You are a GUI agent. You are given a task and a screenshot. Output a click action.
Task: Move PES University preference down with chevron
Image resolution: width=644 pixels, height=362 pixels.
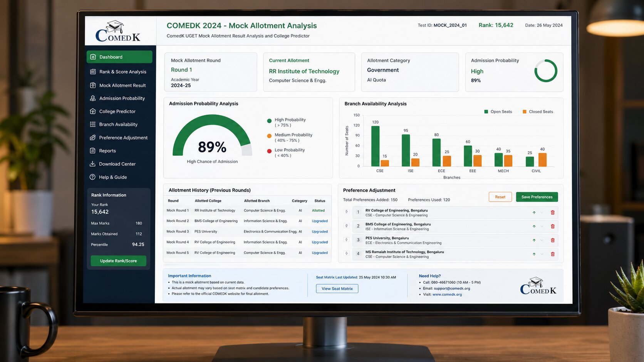click(542, 240)
